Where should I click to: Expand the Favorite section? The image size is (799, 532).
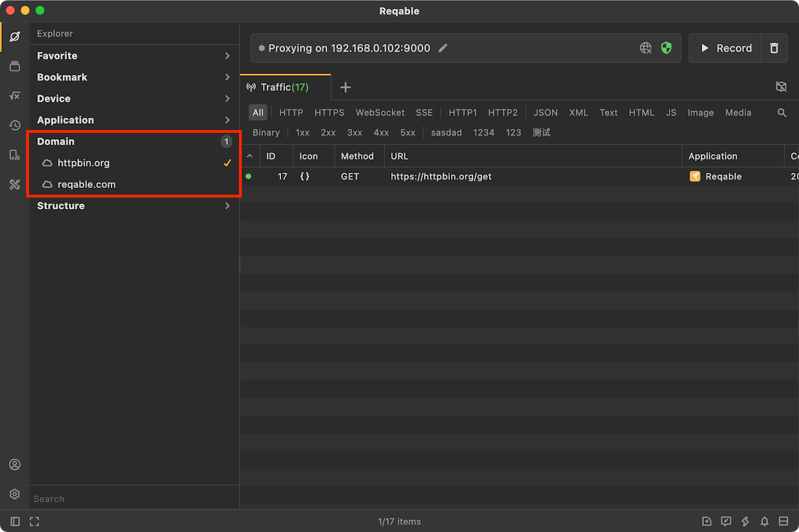pyautogui.click(x=134, y=56)
